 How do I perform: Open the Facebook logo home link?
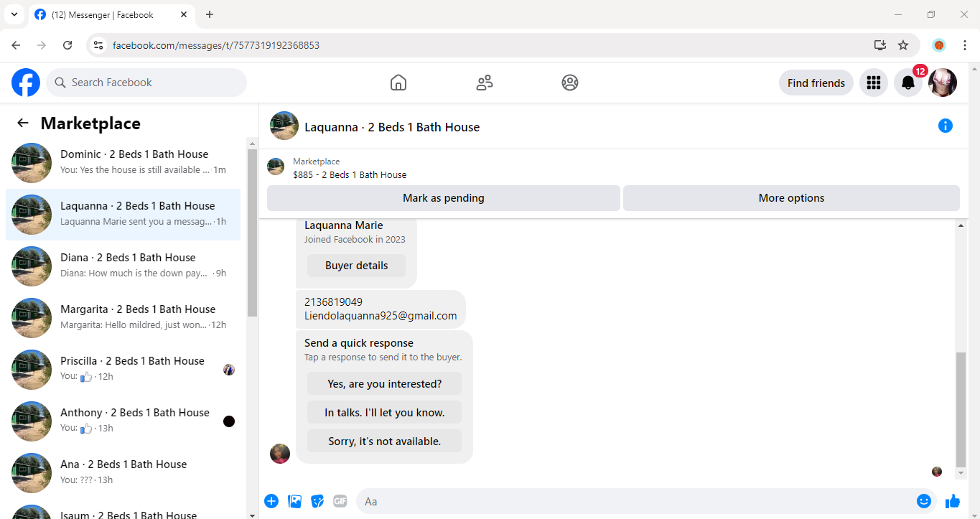click(26, 83)
